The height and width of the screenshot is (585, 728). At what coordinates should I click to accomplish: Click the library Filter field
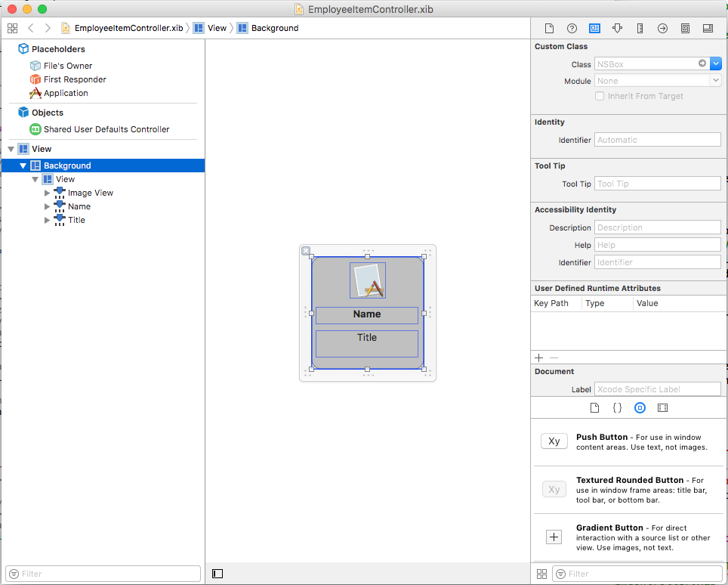(x=637, y=574)
